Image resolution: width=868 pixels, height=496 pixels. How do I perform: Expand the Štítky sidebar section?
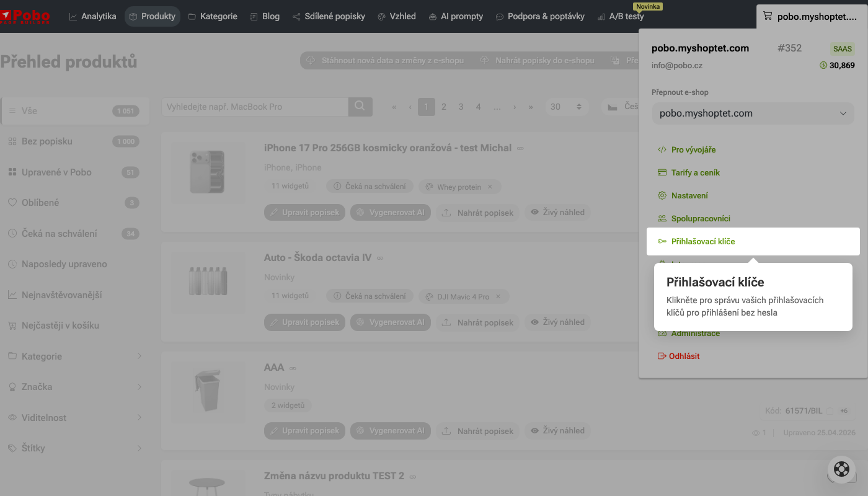pyautogui.click(x=74, y=448)
